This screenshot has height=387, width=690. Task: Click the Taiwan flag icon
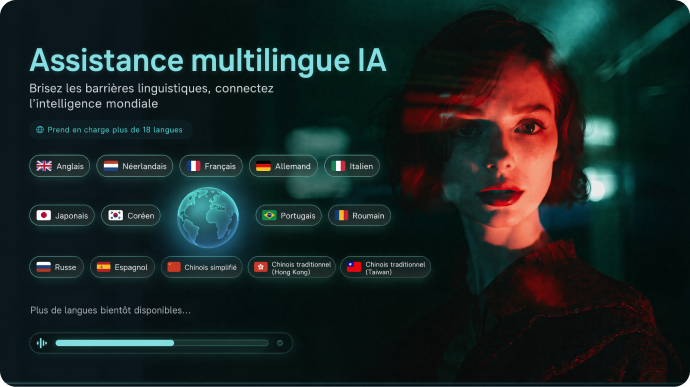pyautogui.click(x=354, y=267)
